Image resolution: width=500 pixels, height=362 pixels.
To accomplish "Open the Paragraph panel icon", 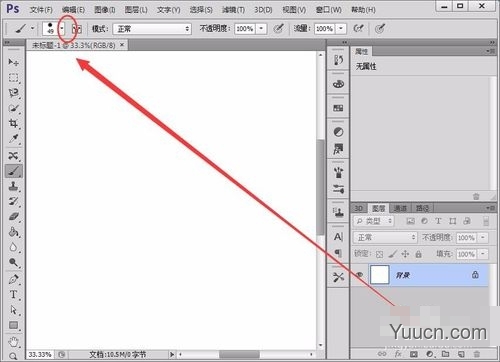I will click(338, 253).
